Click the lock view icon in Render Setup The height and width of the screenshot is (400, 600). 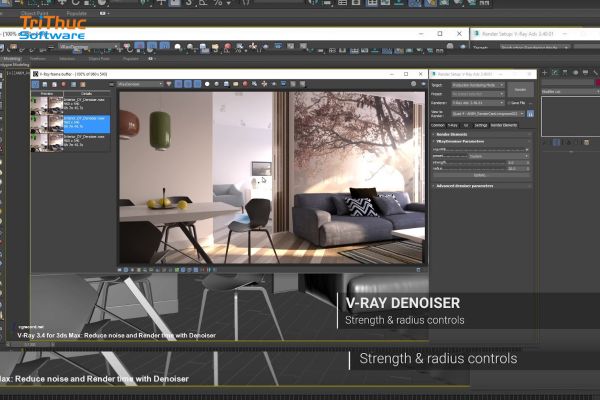[531, 113]
